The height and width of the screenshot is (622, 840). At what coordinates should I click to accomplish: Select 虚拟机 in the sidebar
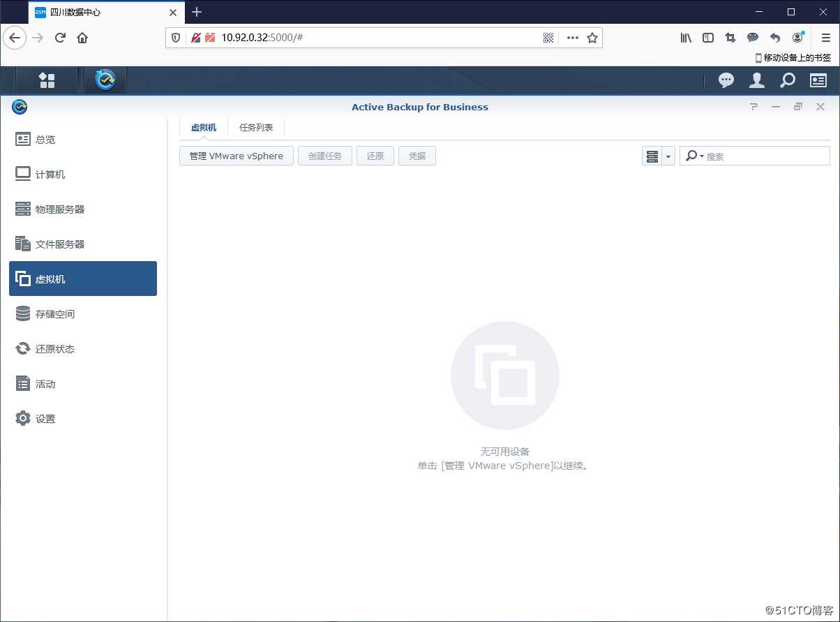pyautogui.click(x=83, y=279)
